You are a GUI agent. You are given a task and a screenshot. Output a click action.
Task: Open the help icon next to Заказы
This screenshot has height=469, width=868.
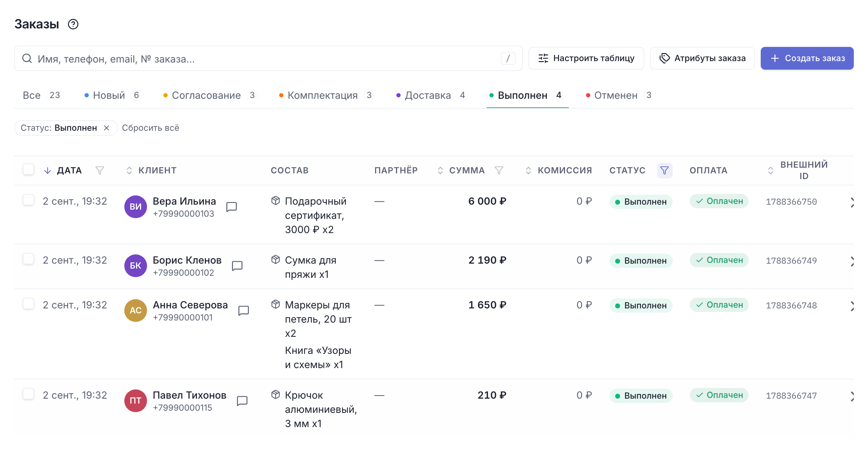(x=73, y=24)
